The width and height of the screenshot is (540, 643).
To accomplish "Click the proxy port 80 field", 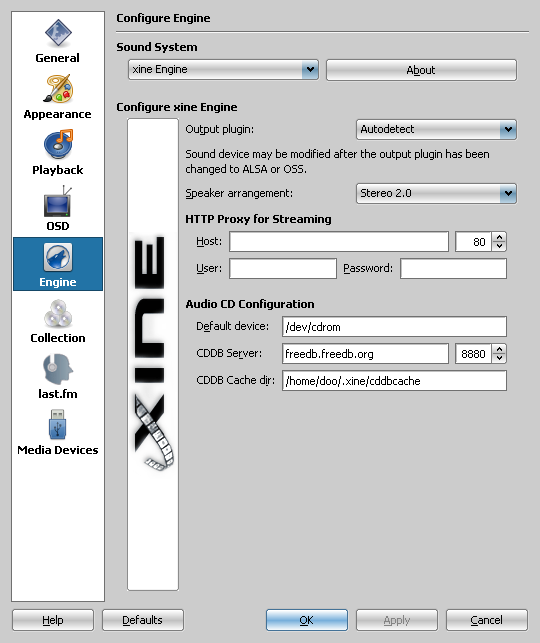I will point(473,242).
